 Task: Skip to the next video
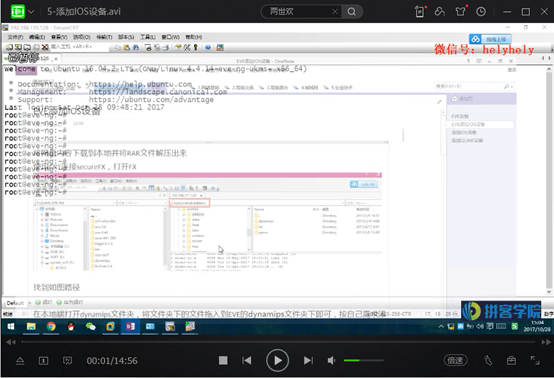coord(308,360)
